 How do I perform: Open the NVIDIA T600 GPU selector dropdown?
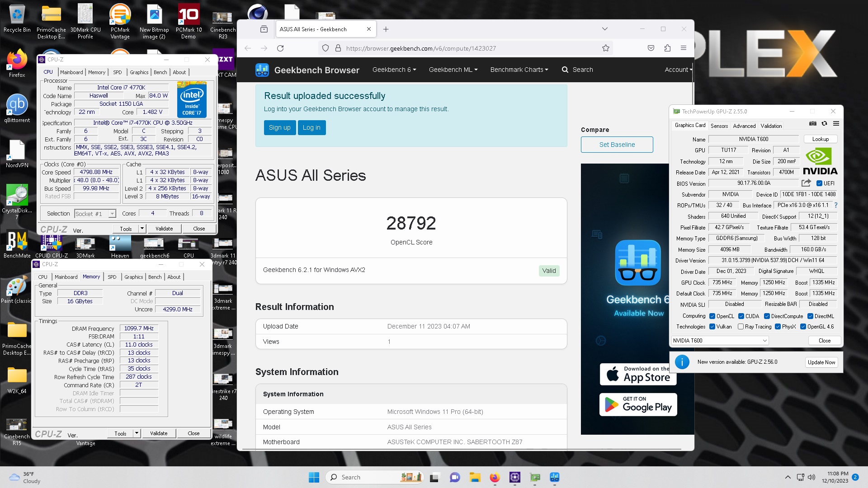720,341
